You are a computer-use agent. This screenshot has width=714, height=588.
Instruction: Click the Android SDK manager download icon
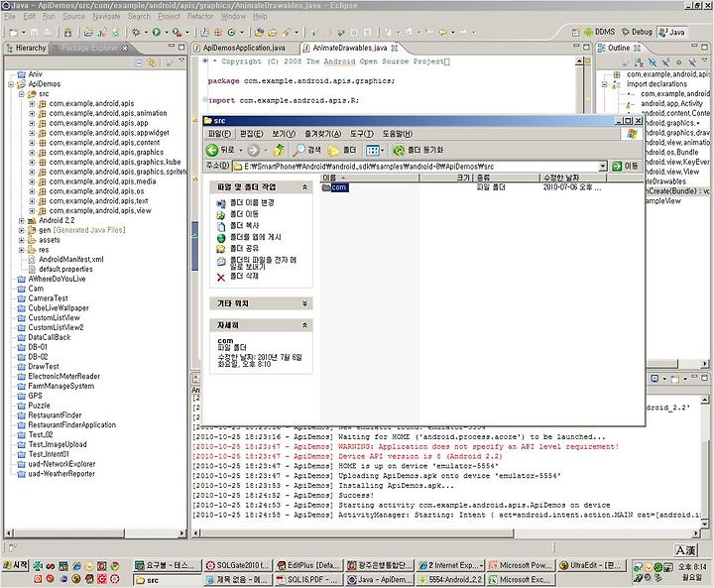click(x=67, y=33)
